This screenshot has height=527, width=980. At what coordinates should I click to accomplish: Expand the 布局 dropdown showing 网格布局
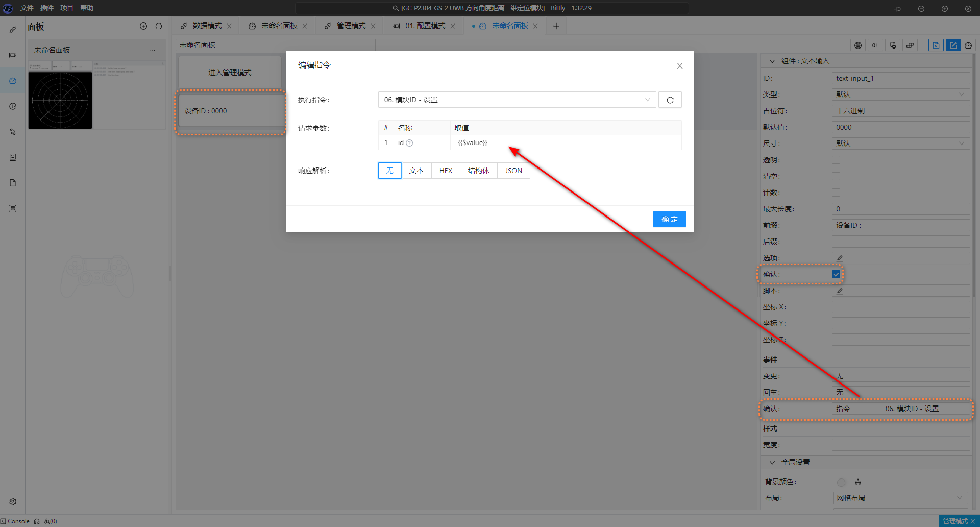(x=900, y=498)
